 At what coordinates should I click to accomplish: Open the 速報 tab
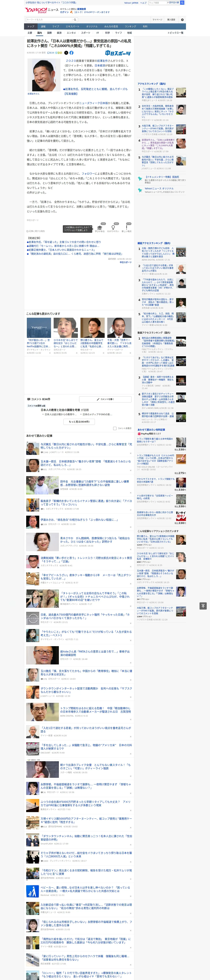pyautogui.click(x=43, y=27)
